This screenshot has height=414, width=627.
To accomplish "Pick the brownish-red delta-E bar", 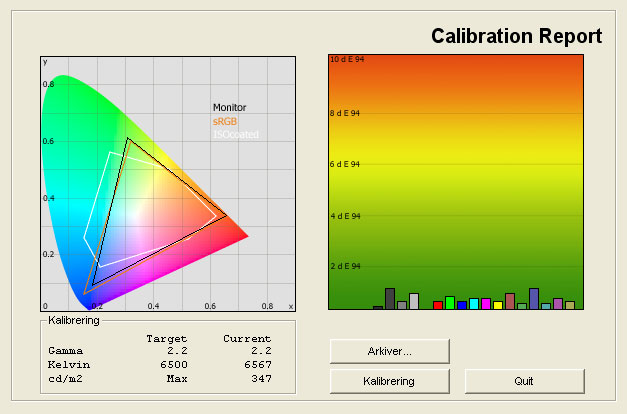I will [510, 301].
